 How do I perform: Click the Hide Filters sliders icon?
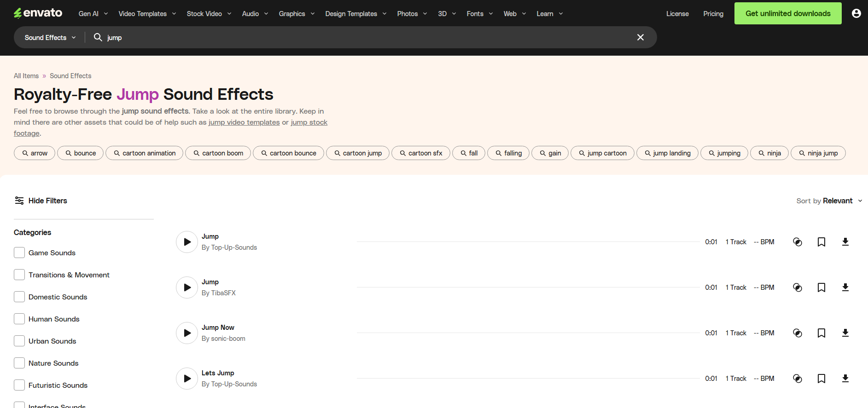pyautogui.click(x=19, y=201)
